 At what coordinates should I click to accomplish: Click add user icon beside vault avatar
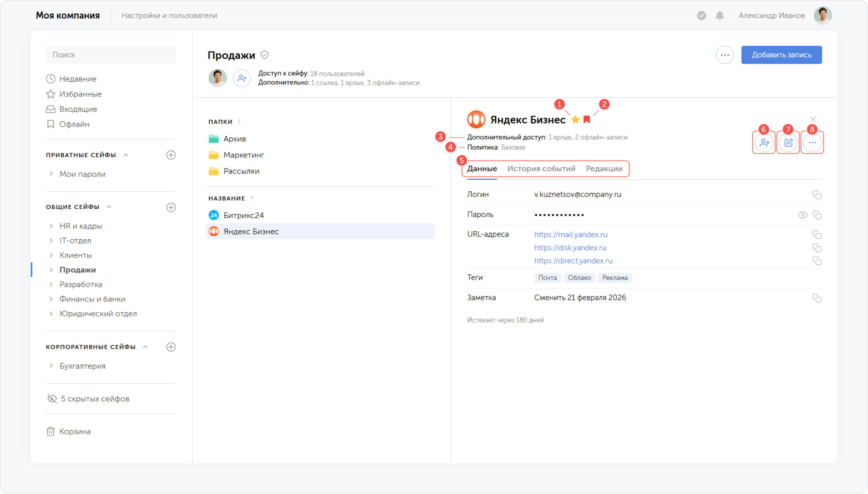[x=242, y=78]
